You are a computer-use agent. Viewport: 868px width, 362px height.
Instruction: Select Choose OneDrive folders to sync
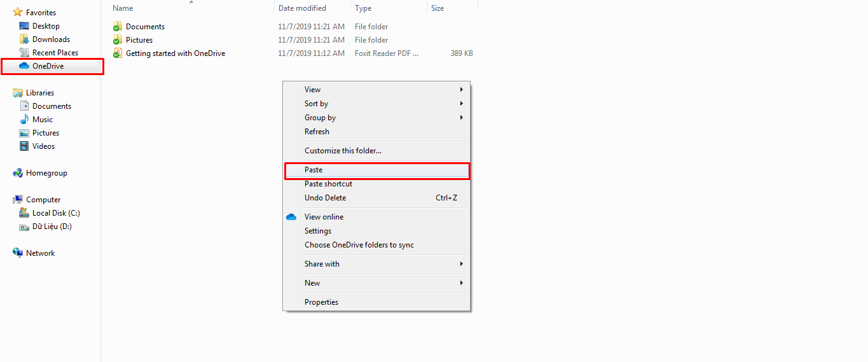point(376,245)
